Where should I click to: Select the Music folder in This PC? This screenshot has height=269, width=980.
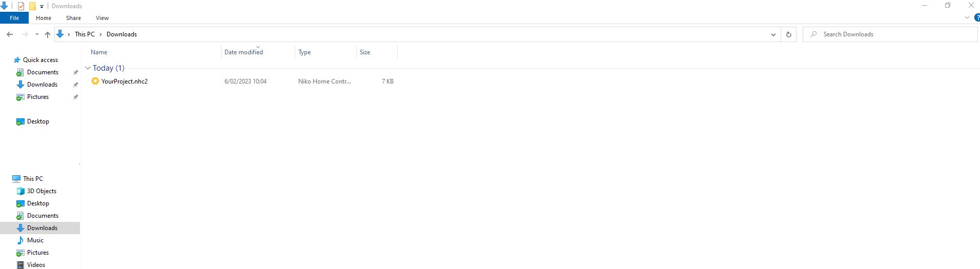pyautogui.click(x=35, y=240)
